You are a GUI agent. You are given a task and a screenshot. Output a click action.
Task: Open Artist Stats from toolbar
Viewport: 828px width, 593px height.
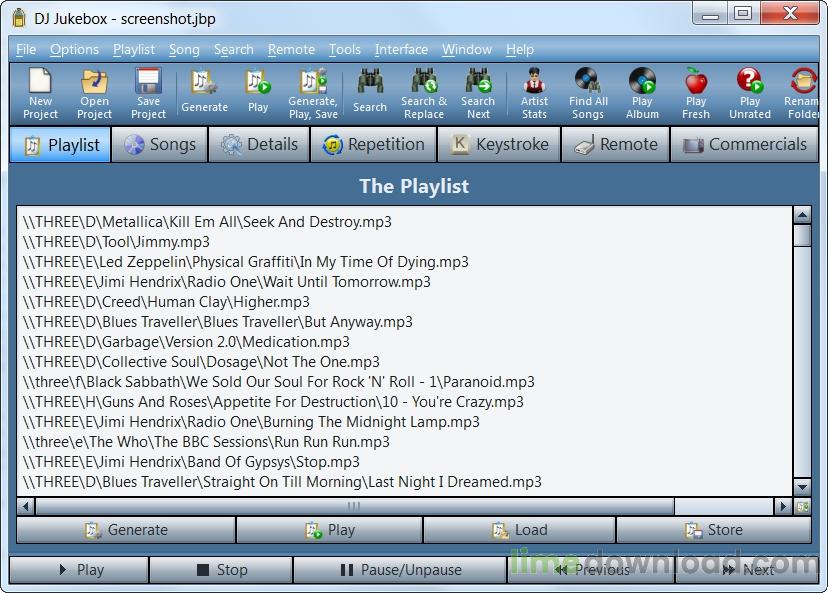pos(534,92)
